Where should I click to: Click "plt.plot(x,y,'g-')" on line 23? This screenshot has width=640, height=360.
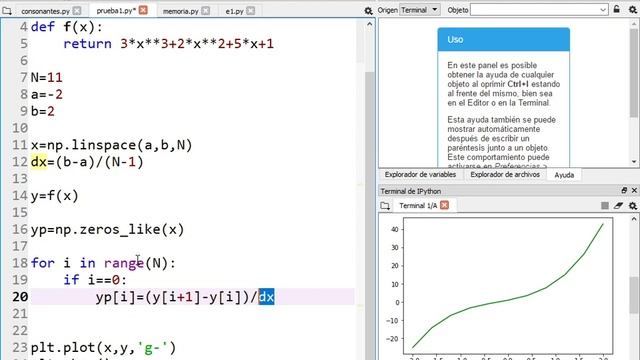point(103,348)
